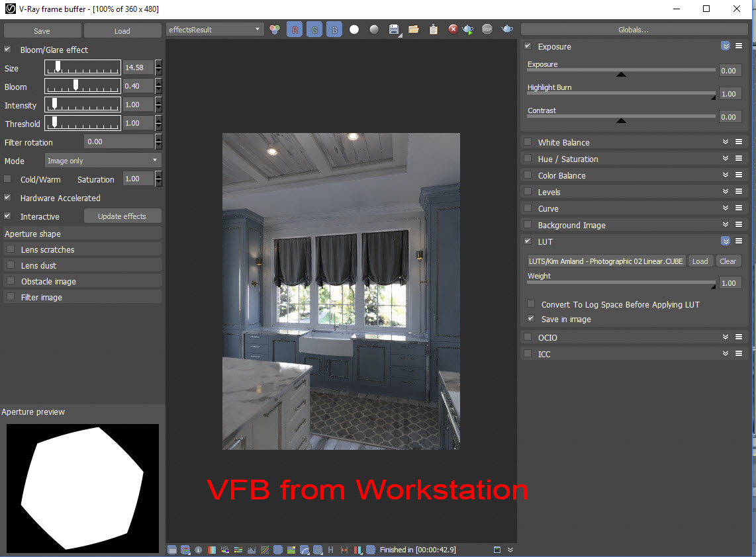Open the LUT rollout options menu
The image size is (756, 557).
pyautogui.click(x=739, y=241)
